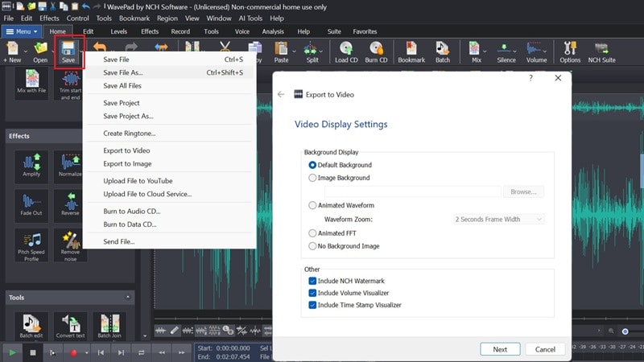Click the Mix toolbar icon
Image resolution: width=644 pixels, height=362 pixels.
[476, 52]
